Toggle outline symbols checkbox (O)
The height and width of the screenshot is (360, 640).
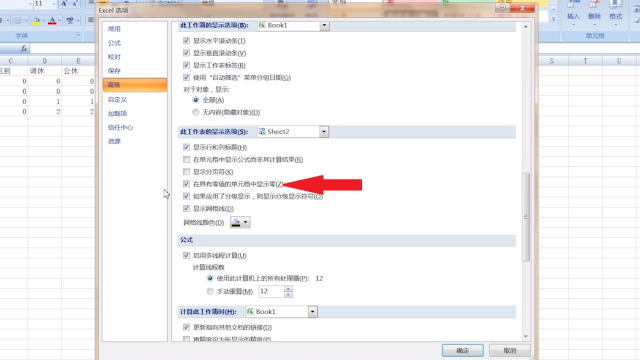pyautogui.click(x=187, y=196)
